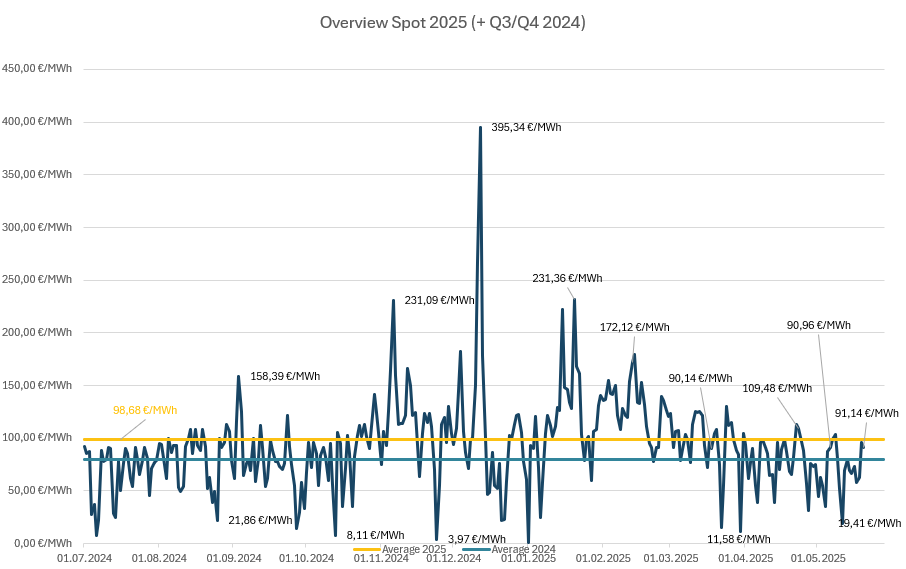Screen dimensions: 906x569
Task: Select the 90,96 €/MWh data label
Action: pyautogui.click(x=818, y=325)
